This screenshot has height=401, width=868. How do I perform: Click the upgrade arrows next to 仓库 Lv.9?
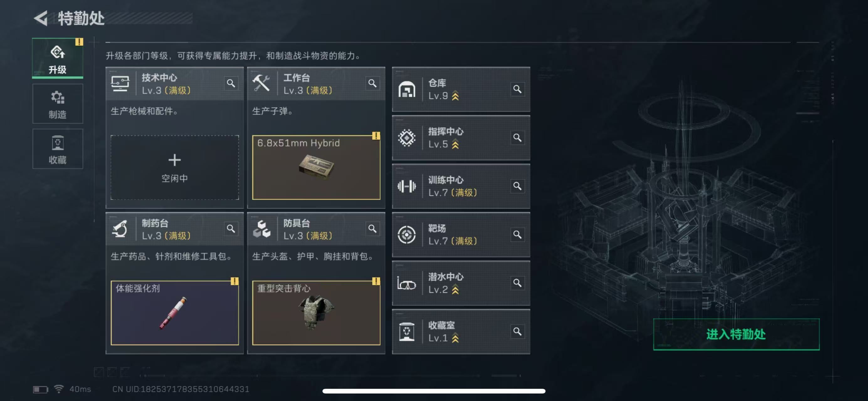click(x=455, y=96)
